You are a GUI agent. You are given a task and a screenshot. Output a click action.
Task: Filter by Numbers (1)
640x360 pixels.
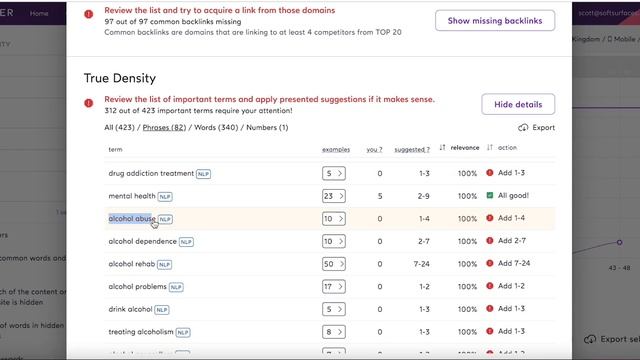(x=267, y=127)
